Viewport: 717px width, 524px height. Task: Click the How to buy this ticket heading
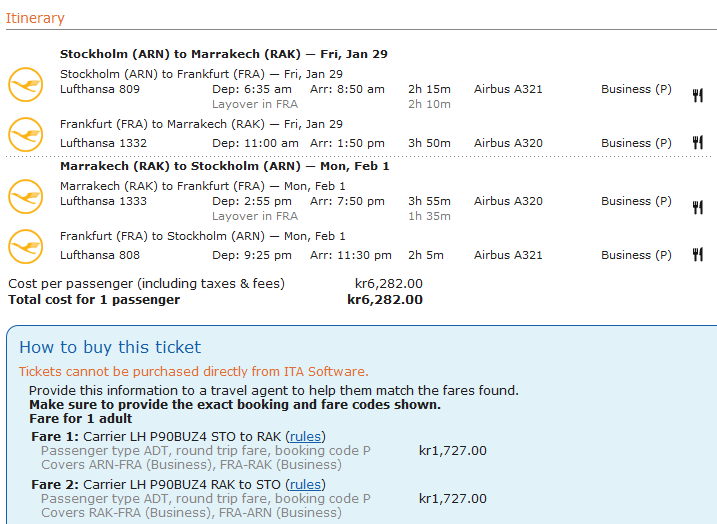[110, 347]
